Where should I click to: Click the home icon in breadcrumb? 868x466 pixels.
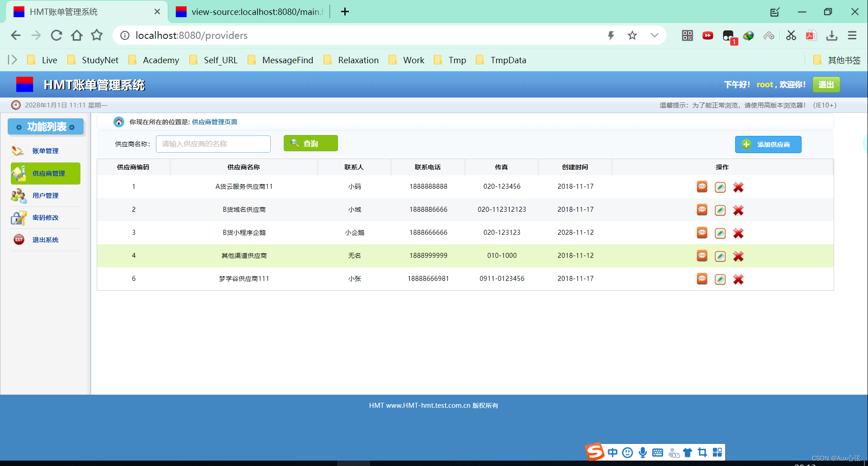pos(118,122)
